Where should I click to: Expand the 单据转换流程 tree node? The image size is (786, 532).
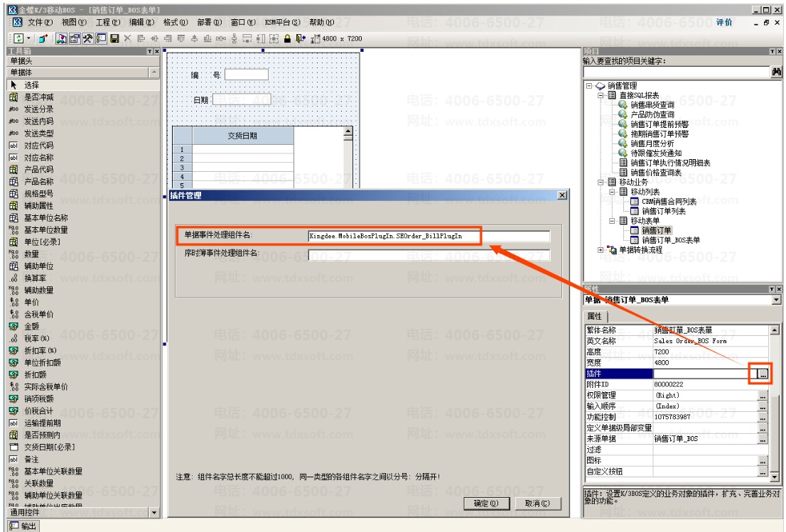coord(601,249)
